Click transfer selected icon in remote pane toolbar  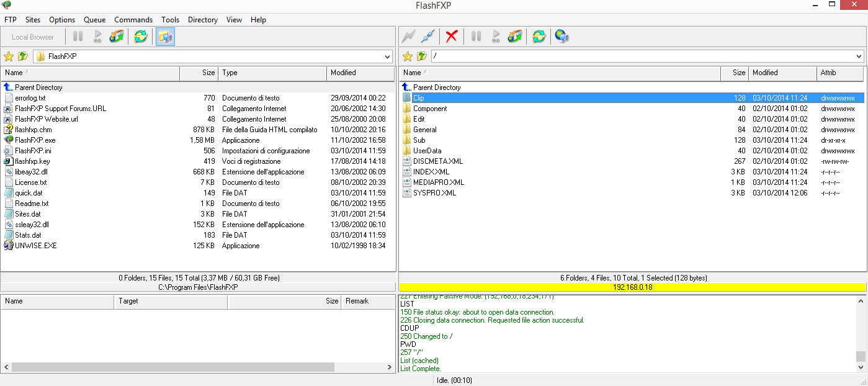click(x=515, y=37)
